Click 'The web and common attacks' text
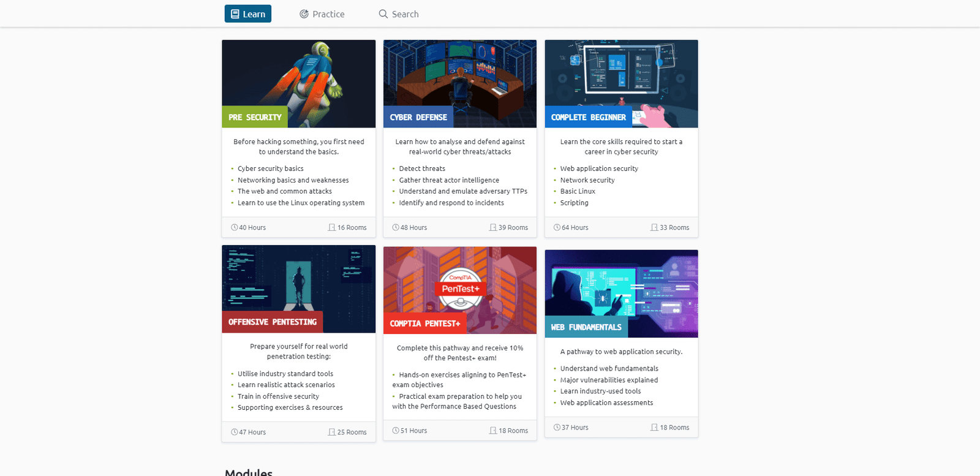 [x=285, y=191]
